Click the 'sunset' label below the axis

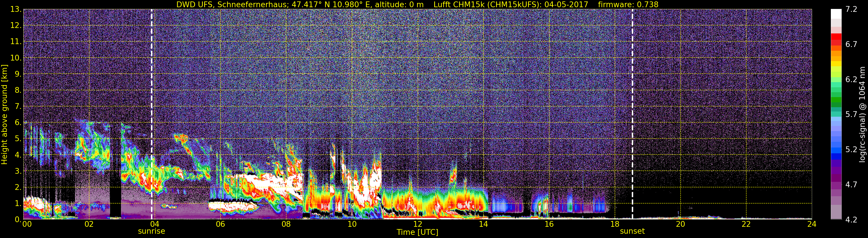(632, 231)
